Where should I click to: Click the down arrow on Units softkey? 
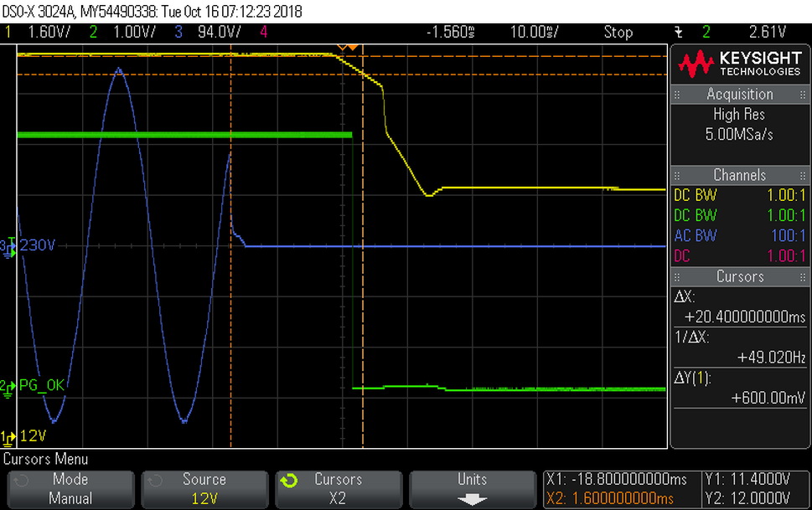tap(472, 499)
